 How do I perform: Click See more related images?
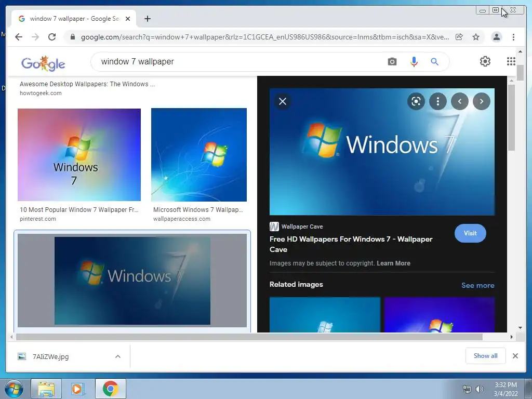478,285
